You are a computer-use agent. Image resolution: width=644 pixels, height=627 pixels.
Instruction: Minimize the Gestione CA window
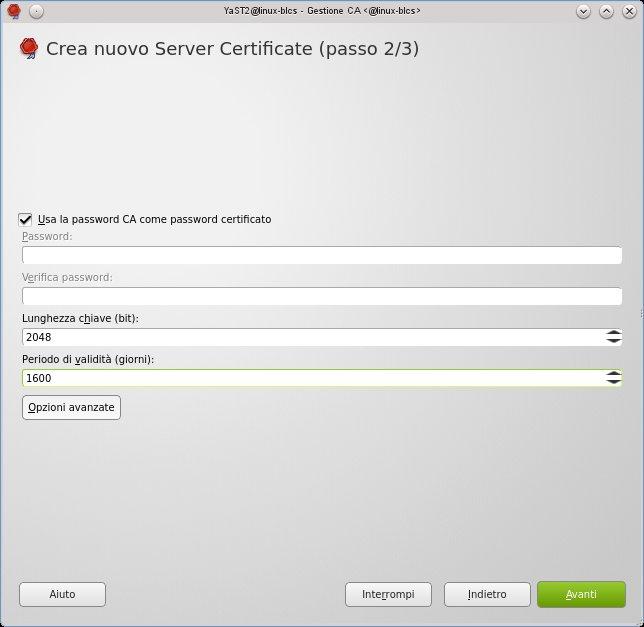(584, 11)
